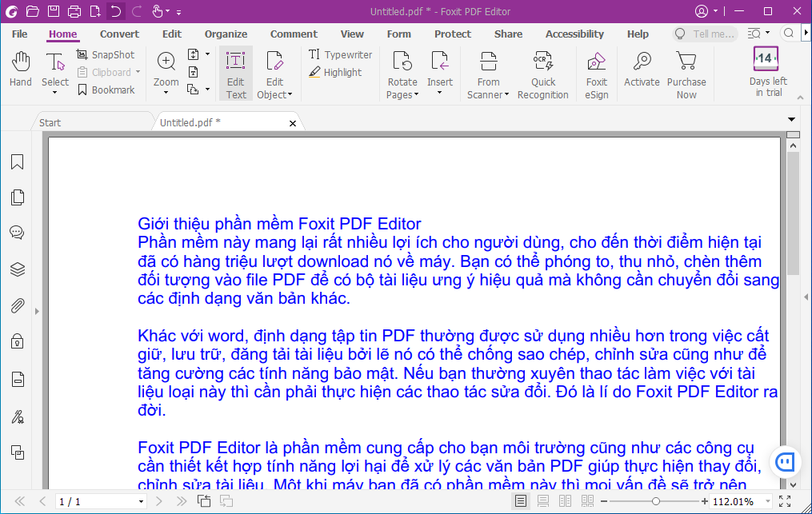Switch to the Convert ribbon tab

pos(119,34)
